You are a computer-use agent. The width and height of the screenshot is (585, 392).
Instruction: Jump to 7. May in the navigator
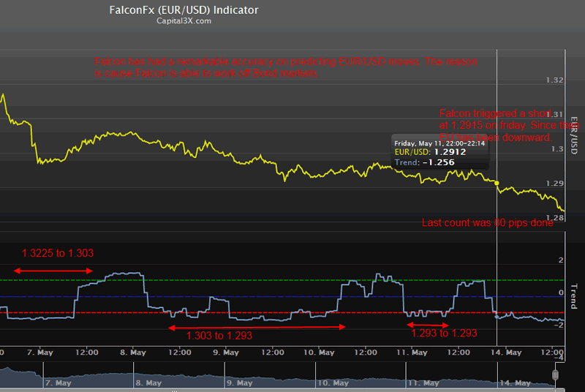(57, 382)
